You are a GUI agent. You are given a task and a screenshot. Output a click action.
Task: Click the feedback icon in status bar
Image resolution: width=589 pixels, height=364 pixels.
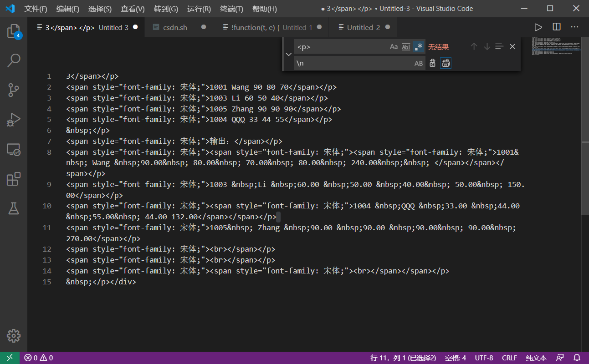point(560,358)
